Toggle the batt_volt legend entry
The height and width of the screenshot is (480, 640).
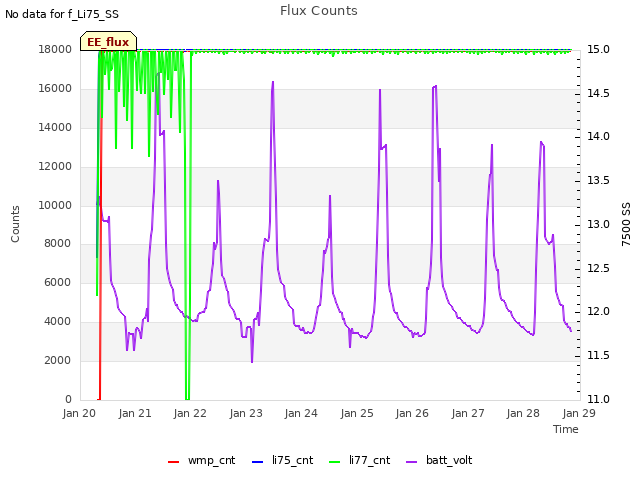[439, 460]
